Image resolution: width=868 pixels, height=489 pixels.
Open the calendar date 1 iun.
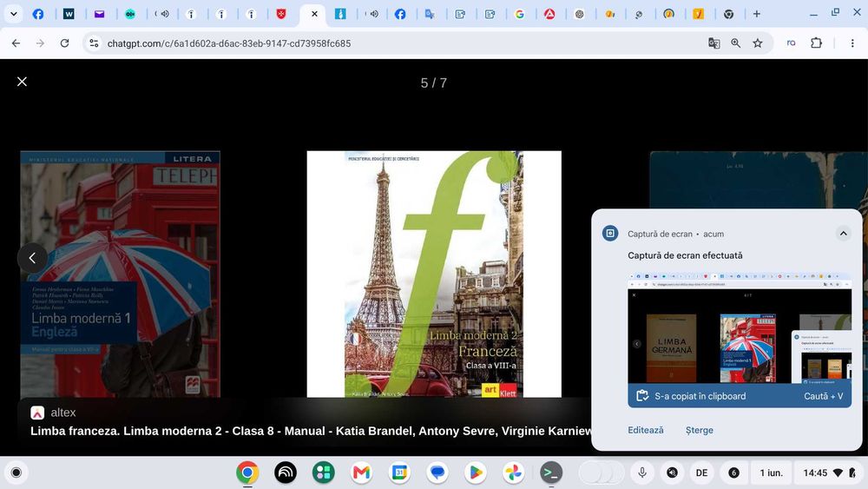[x=771, y=472]
